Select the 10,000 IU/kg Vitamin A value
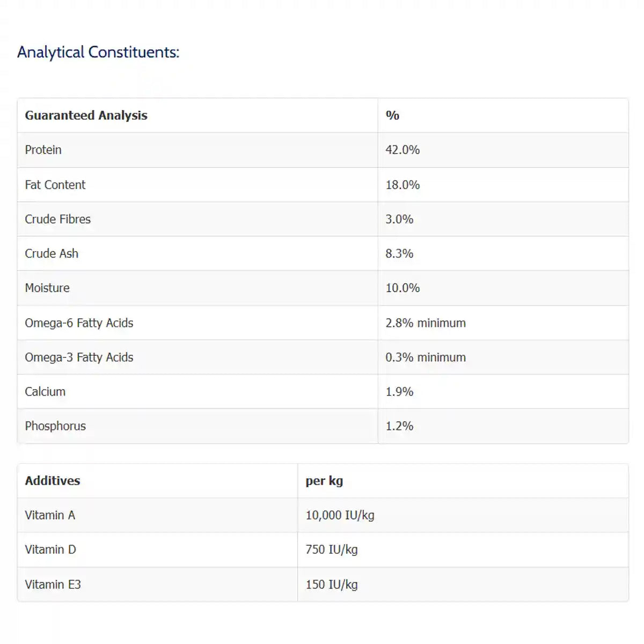This screenshot has height=644, width=644. pyautogui.click(x=340, y=515)
